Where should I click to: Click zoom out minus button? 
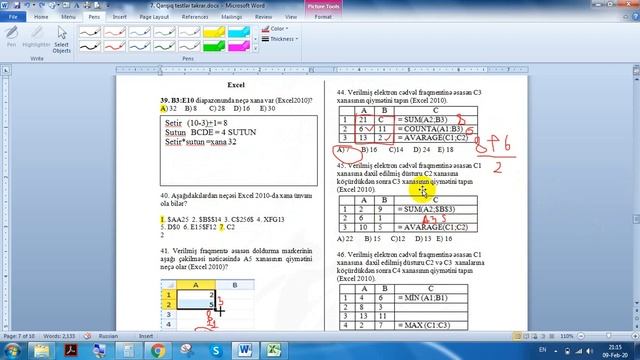[x=581, y=336]
